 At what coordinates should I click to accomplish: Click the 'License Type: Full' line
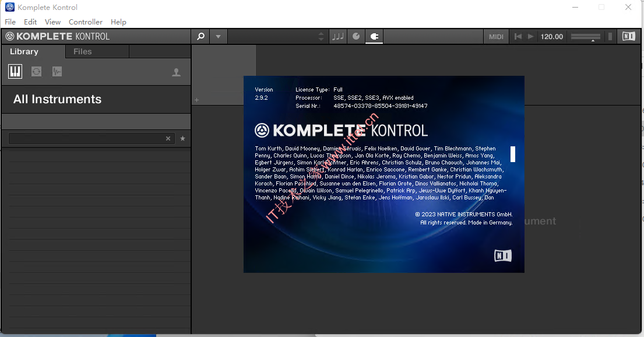pyautogui.click(x=319, y=90)
